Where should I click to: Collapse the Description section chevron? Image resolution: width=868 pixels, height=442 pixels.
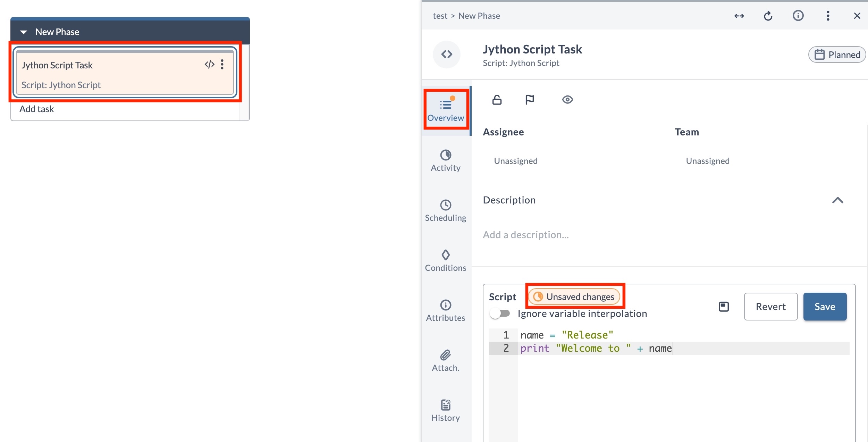pos(837,200)
